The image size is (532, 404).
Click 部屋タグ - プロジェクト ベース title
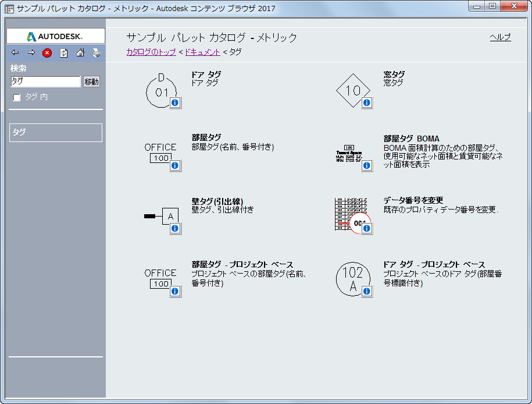pyautogui.click(x=242, y=264)
